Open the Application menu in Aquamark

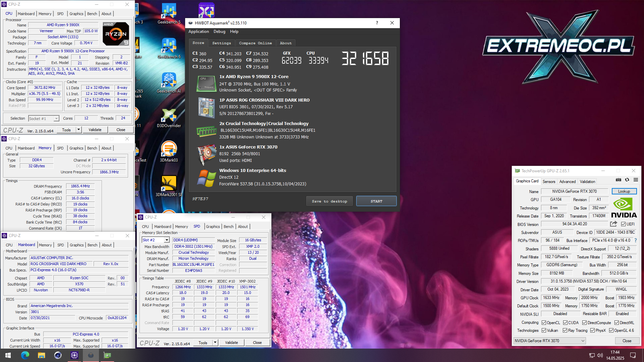[x=199, y=32]
